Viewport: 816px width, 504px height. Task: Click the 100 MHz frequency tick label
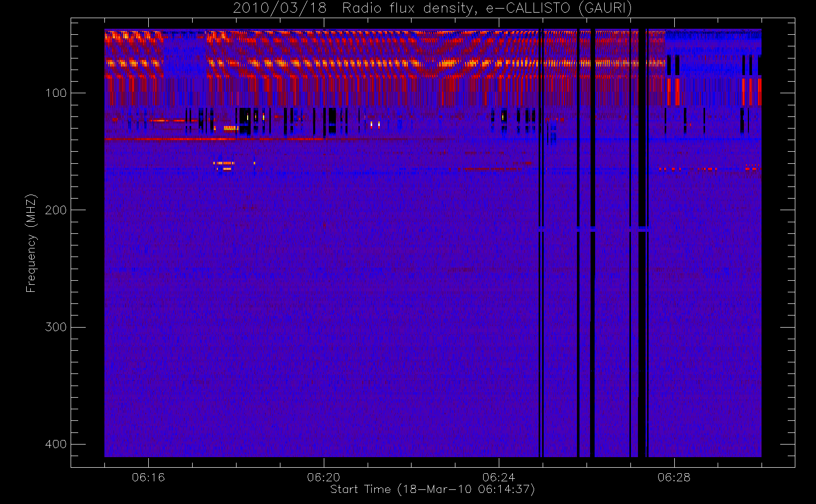(x=56, y=93)
